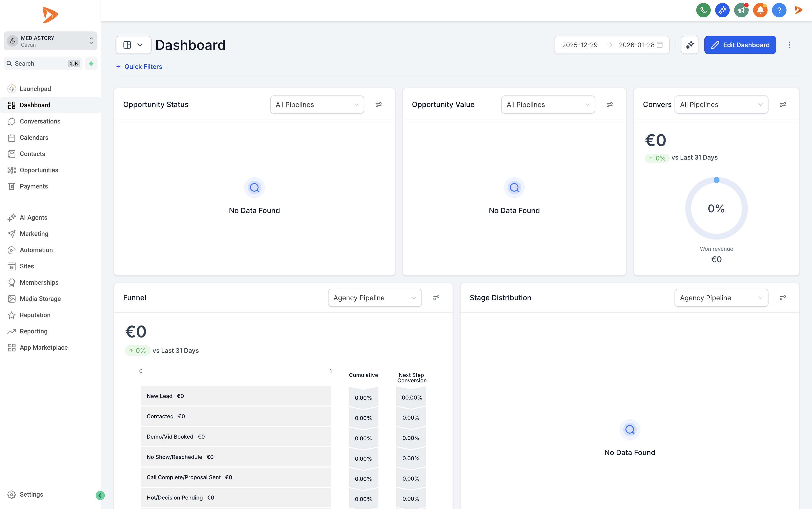Click the green lightning quick actions icon
812x509 pixels.
coord(91,64)
